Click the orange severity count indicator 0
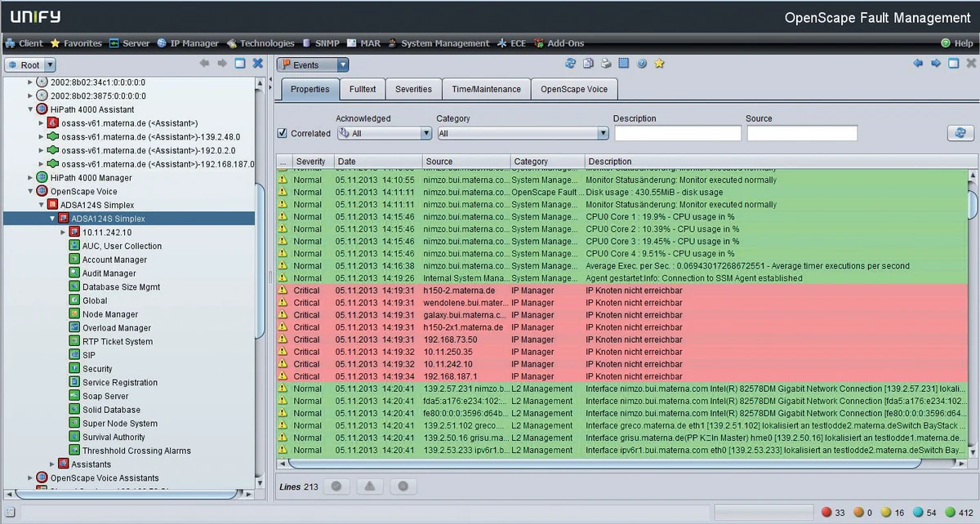 point(864,513)
